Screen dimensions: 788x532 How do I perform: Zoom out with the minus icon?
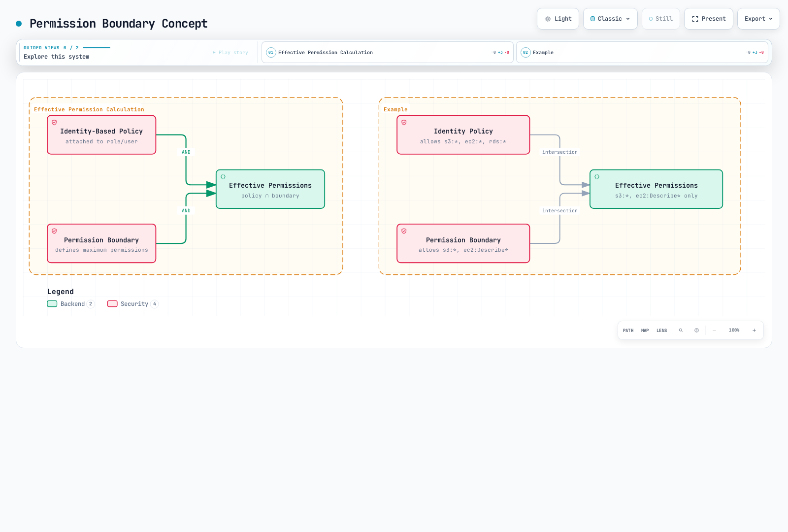[x=714, y=331]
